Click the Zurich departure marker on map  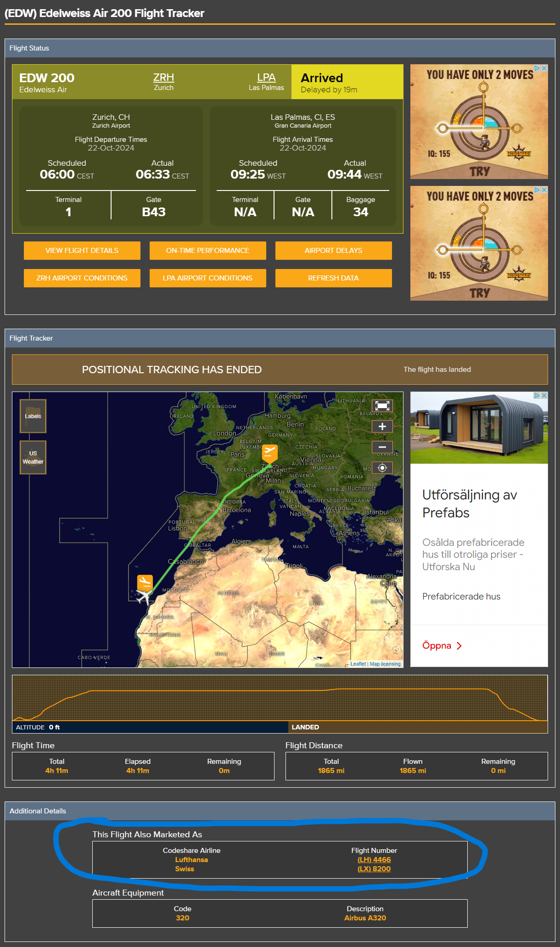(269, 453)
